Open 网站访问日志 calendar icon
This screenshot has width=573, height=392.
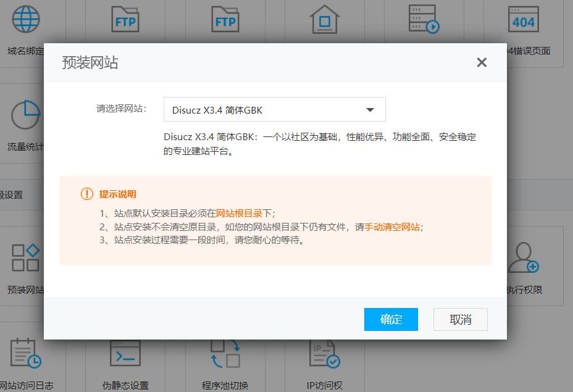point(25,353)
